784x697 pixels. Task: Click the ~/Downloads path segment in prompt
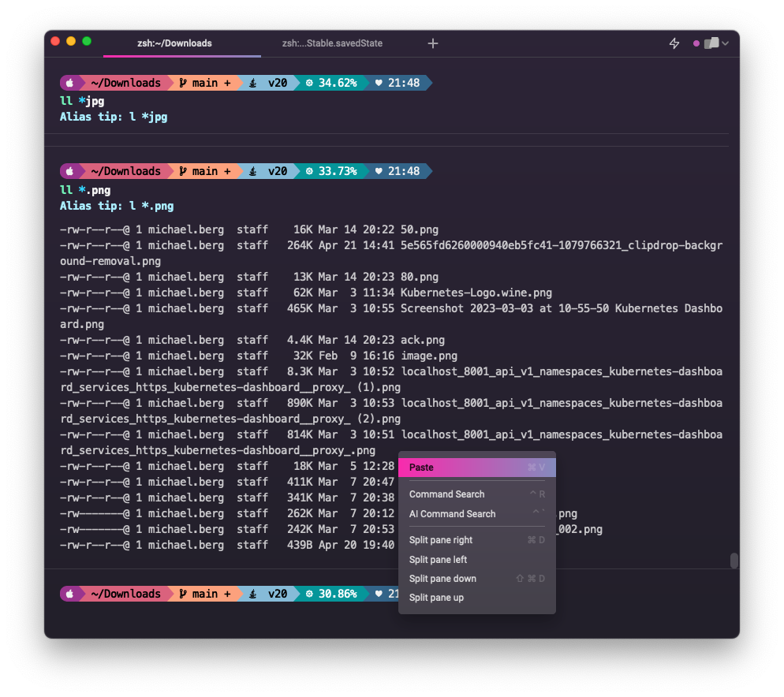[126, 82]
